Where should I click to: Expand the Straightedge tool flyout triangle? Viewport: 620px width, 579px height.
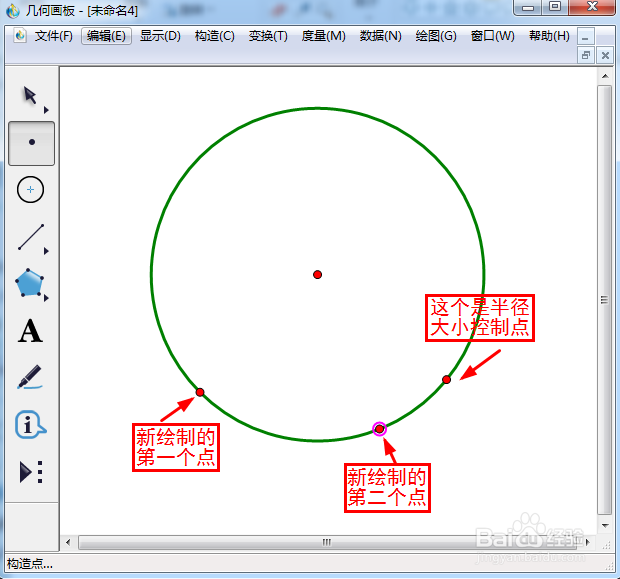[46, 251]
